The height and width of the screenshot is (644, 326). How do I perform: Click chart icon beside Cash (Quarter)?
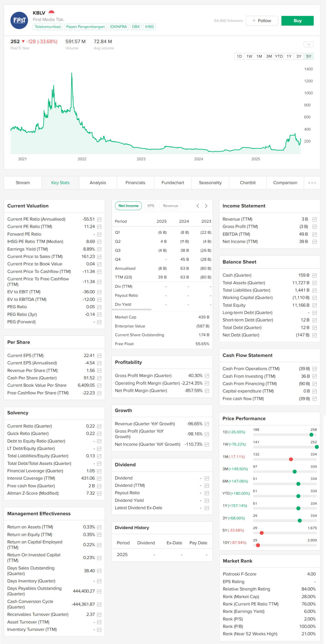(314, 275)
